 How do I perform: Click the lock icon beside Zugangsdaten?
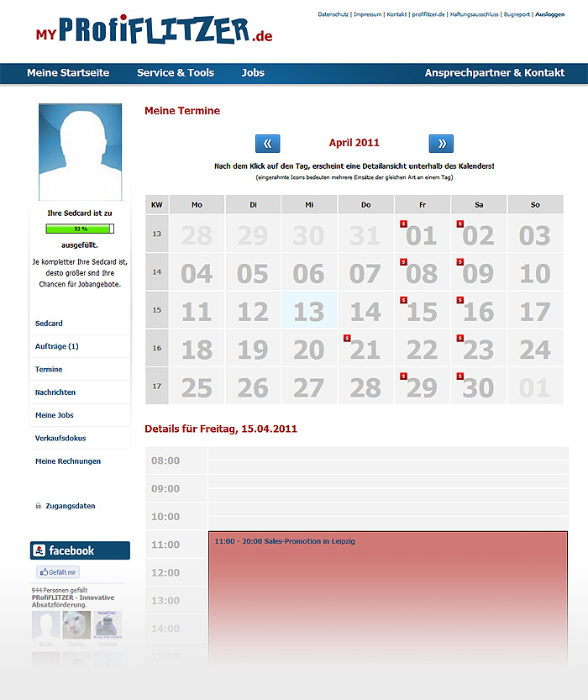coord(39,506)
